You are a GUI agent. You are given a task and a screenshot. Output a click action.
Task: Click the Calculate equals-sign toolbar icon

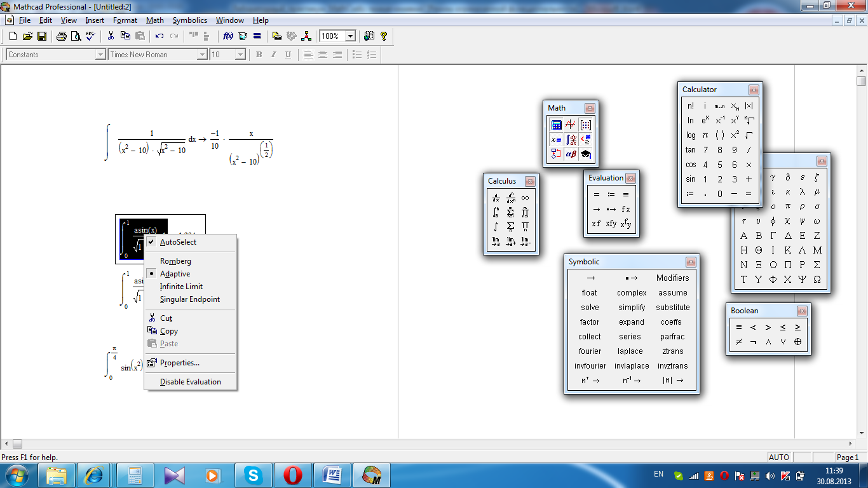[257, 36]
